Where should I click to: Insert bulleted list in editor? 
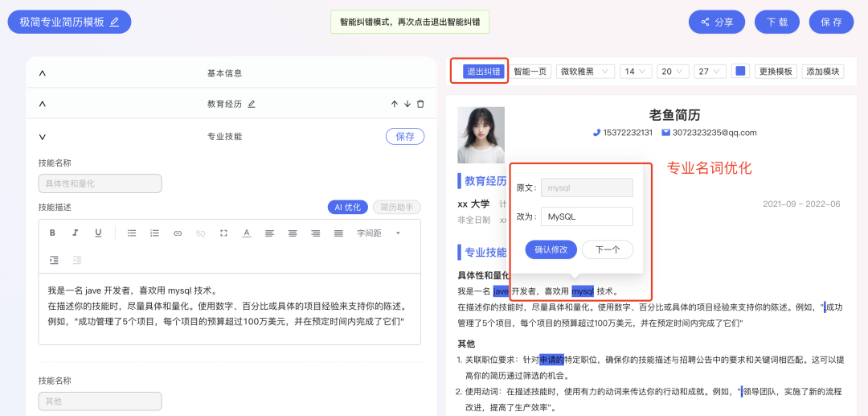(x=132, y=233)
